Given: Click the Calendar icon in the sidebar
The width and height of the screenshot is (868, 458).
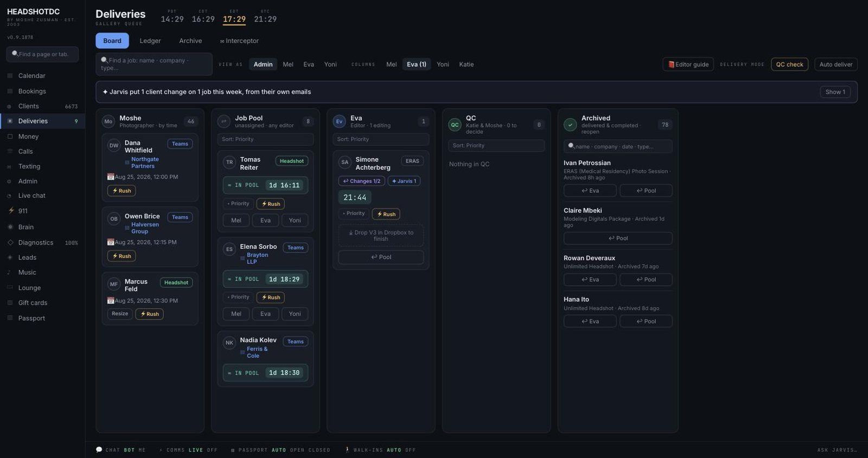Looking at the screenshot, I should pos(10,76).
